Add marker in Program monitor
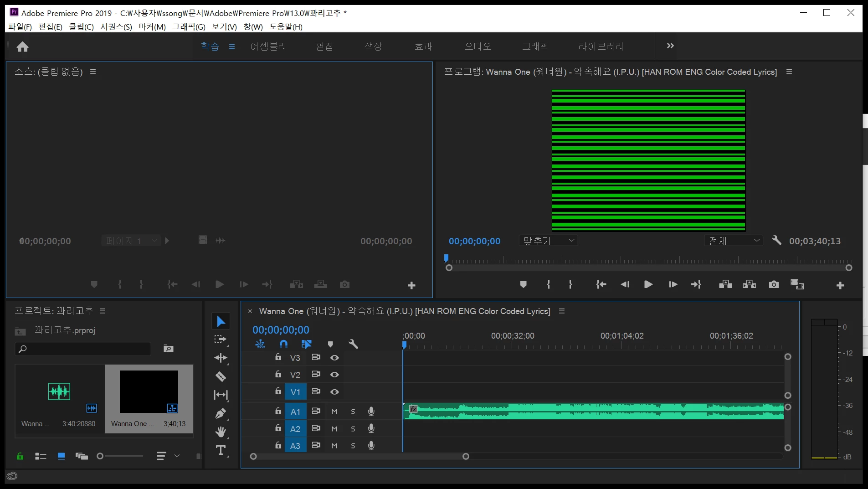This screenshot has width=868, height=489. pyautogui.click(x=523, y=285)
